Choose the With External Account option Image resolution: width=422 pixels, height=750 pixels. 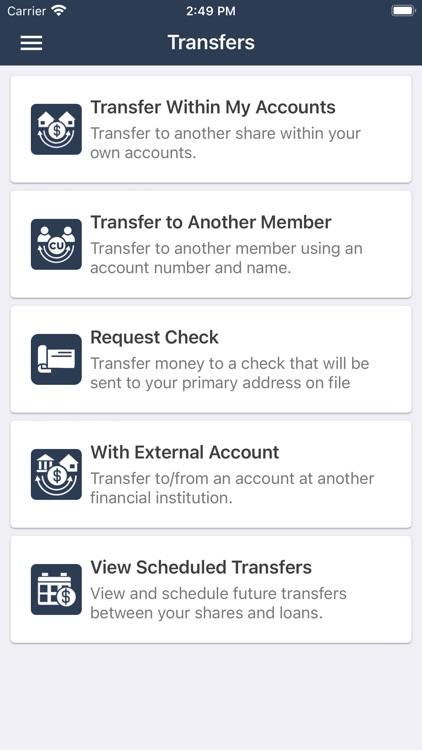click(211, 474)
